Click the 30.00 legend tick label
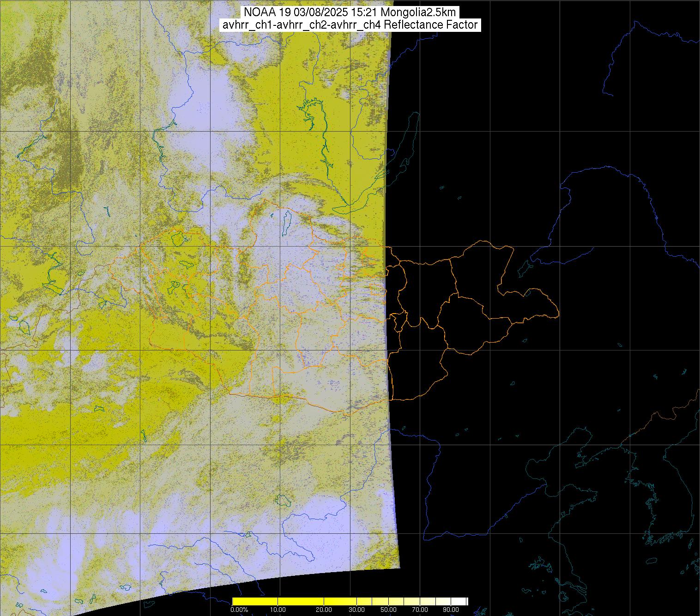 point(356,610)
